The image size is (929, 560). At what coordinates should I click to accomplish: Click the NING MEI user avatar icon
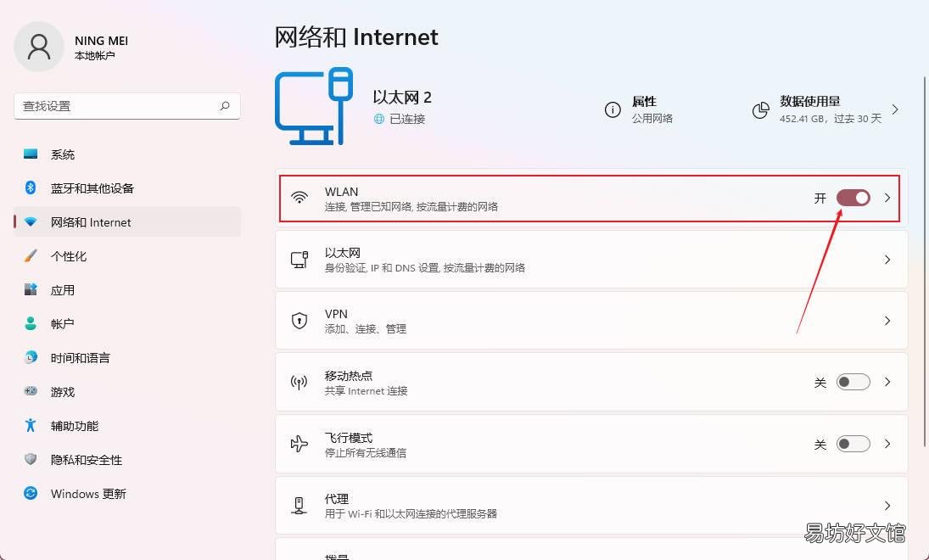(x=39, y=47)
